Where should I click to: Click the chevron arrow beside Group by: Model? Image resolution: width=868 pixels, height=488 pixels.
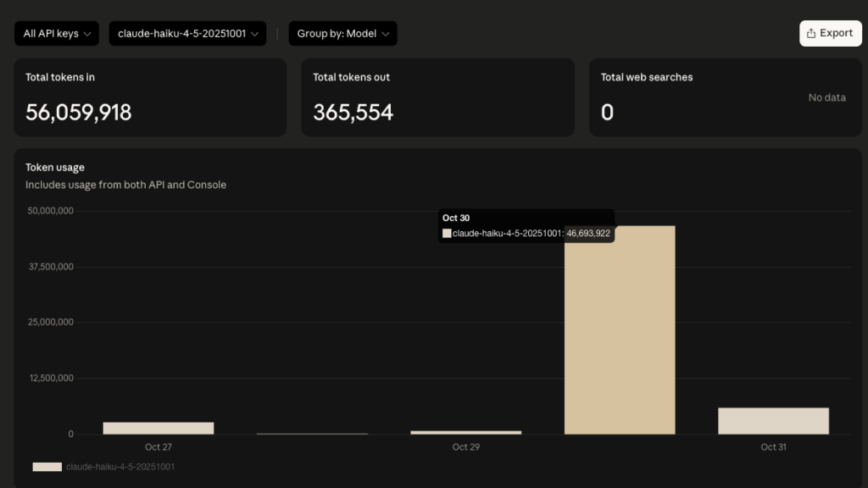click(385, 34)
